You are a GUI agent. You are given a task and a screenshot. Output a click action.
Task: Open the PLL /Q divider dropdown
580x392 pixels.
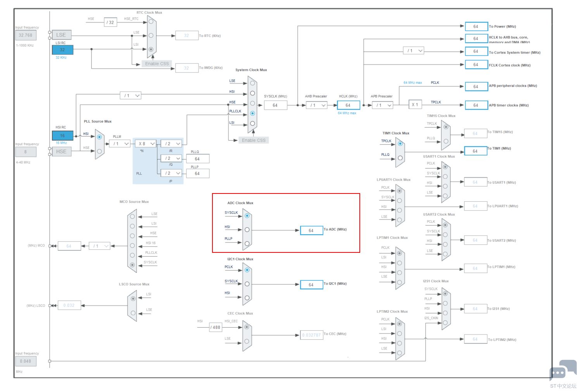[x=171, y=158]
